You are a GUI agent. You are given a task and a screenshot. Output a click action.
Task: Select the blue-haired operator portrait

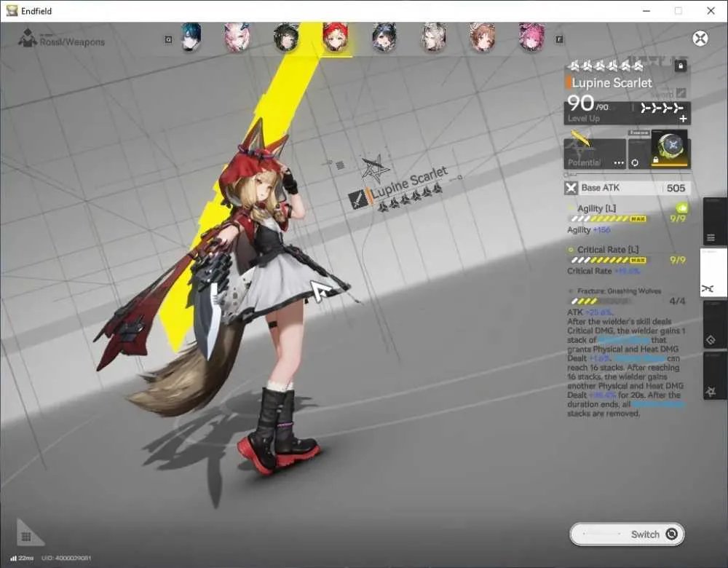tap(191, 37)
